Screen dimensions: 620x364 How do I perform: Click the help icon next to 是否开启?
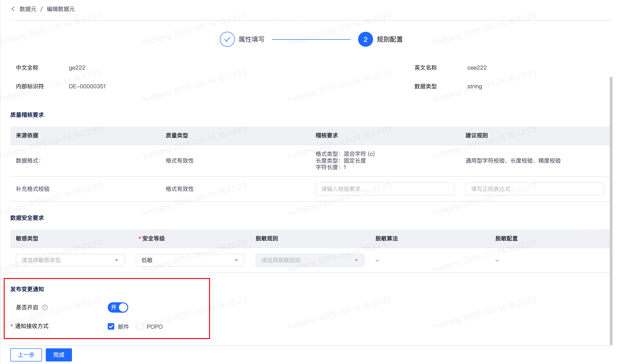[45, 307]
